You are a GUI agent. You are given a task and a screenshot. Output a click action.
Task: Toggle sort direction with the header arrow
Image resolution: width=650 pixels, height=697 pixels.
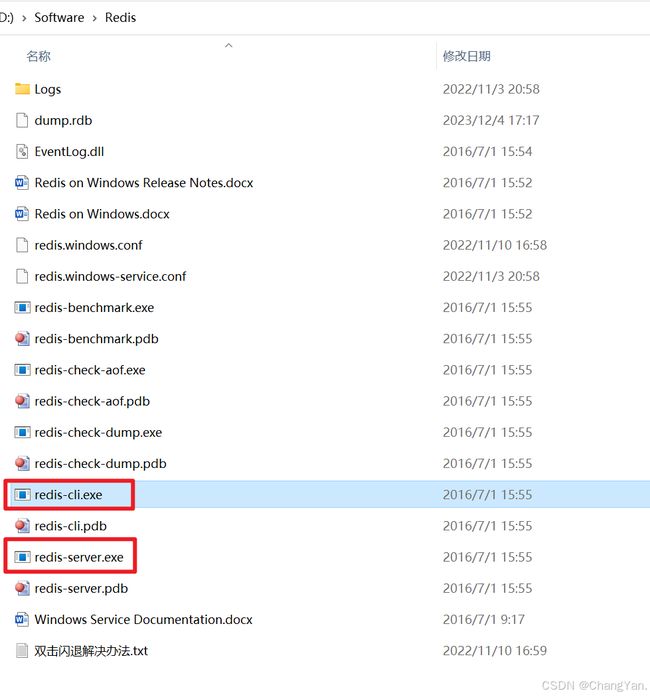pyautogui.click(x=229, y=45)
